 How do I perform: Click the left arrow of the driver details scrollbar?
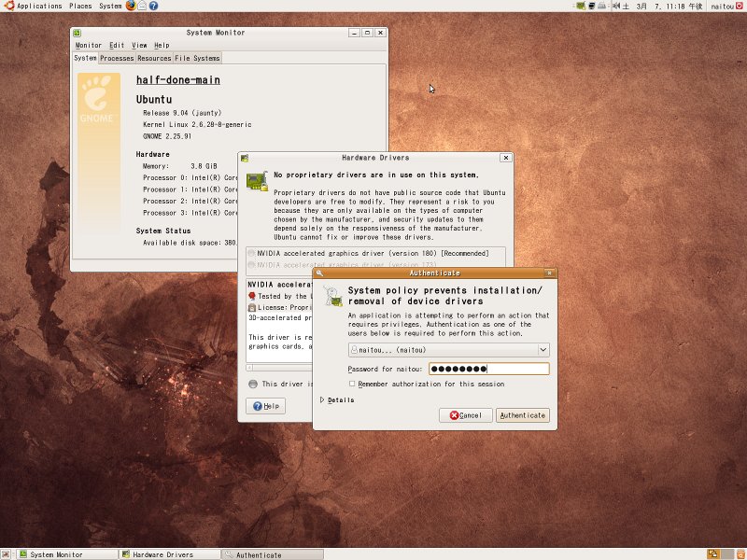tap(249, 368)
